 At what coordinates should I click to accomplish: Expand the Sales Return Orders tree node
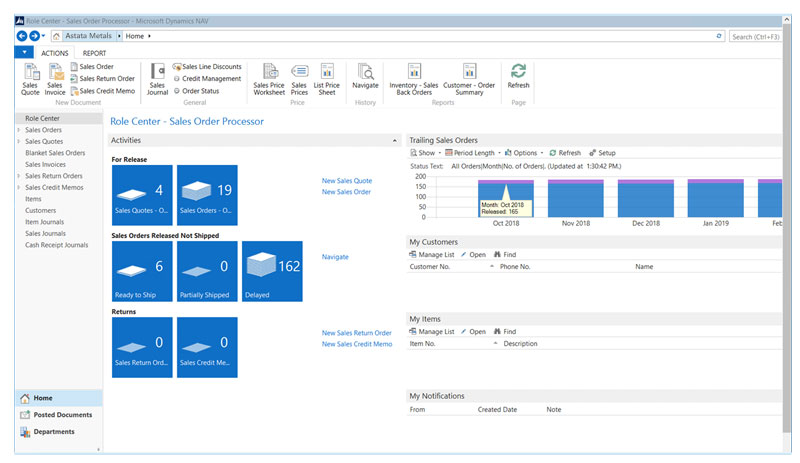coord(19,176)
